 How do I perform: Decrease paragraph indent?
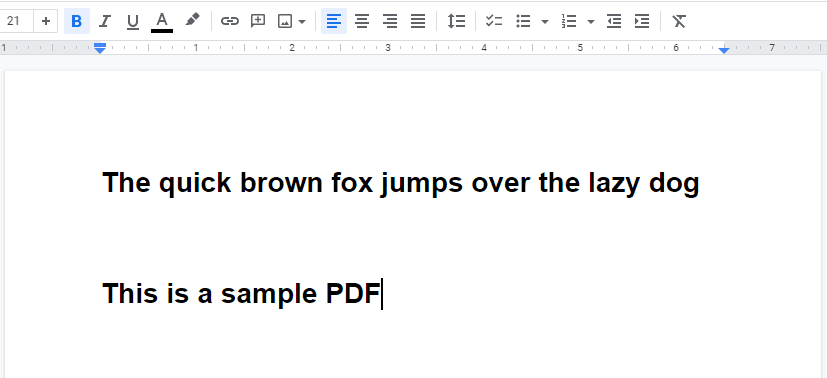point(614,21)
